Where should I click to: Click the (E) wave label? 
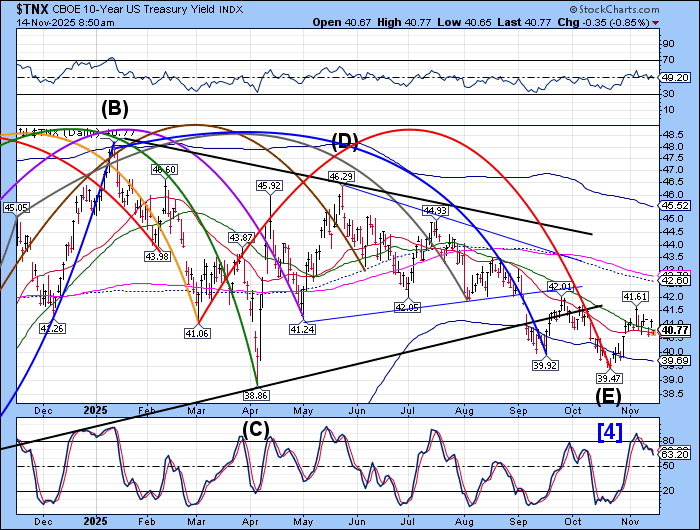[x=606, y=396]
